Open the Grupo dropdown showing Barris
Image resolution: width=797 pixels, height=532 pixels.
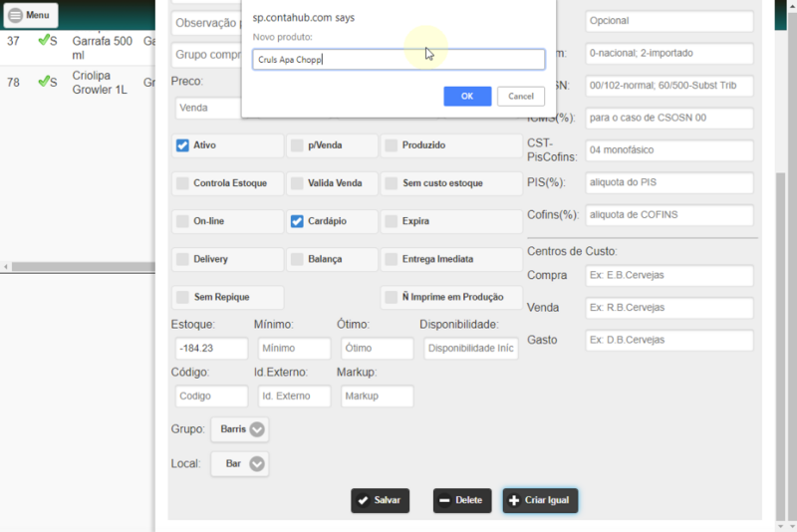coord(240,429)
